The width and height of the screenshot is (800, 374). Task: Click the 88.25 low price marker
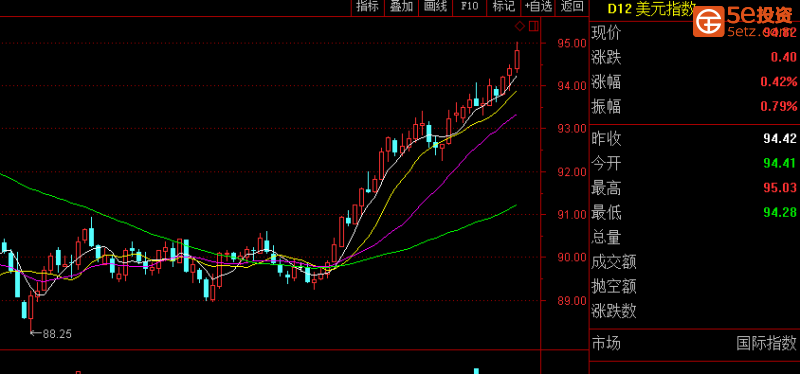click(x=57, y=334)
